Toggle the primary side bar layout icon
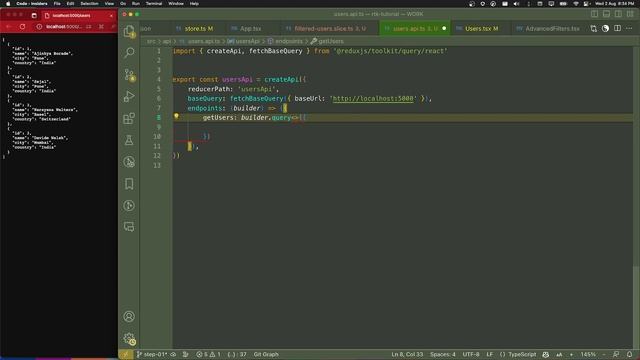 pos(594,14)
